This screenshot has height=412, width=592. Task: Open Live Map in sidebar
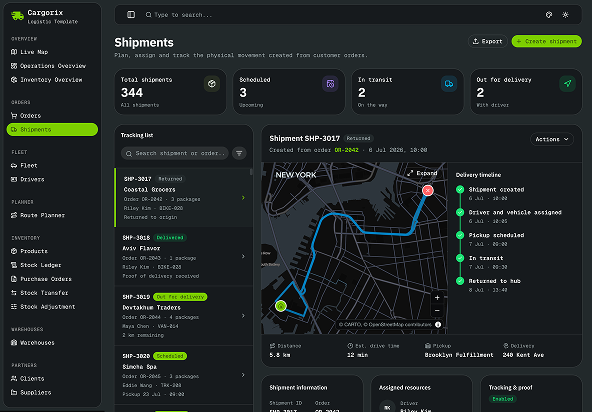click(52, 52)
